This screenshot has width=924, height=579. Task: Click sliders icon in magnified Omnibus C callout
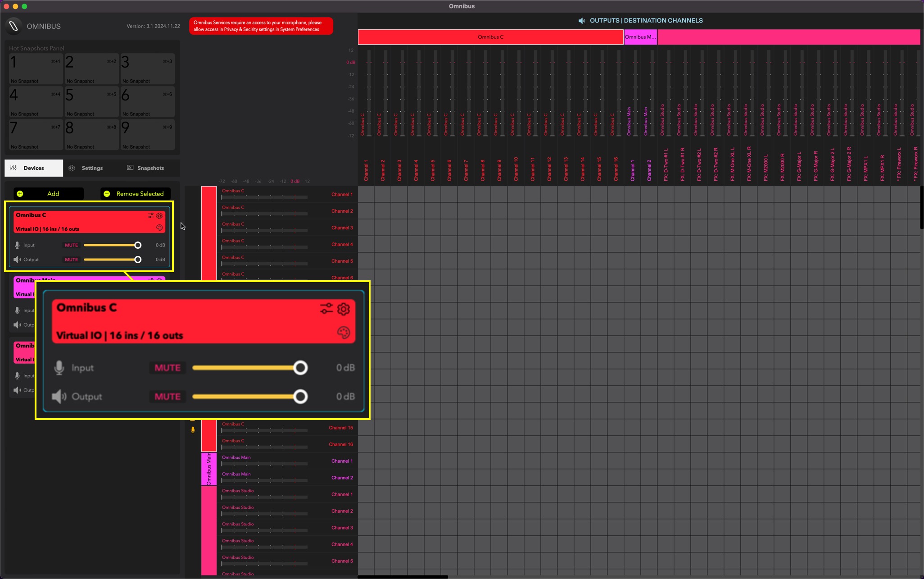click(x=326, y=309)
